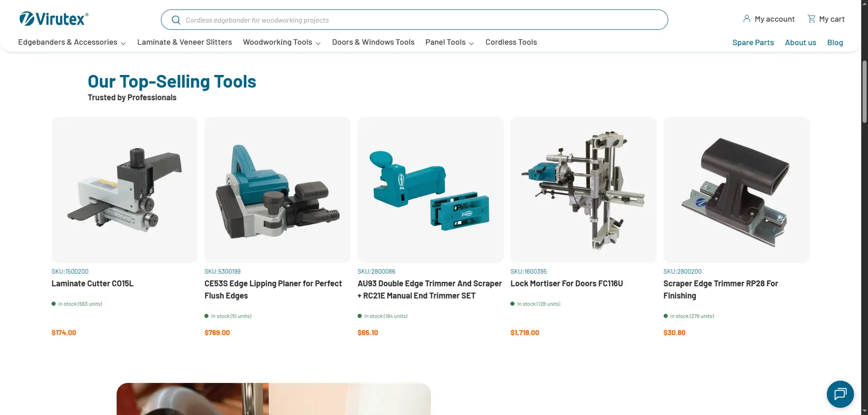The width and height of the screenshot is (868, 415).
Task: Click the Virutex logo
Action: click(54, 19)
